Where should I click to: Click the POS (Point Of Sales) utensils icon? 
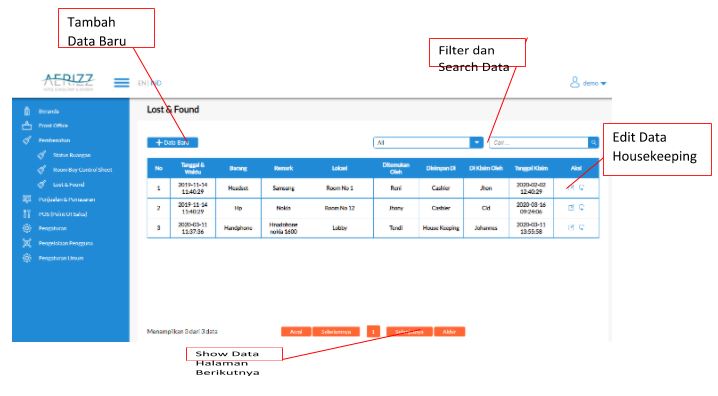[27, 214]
